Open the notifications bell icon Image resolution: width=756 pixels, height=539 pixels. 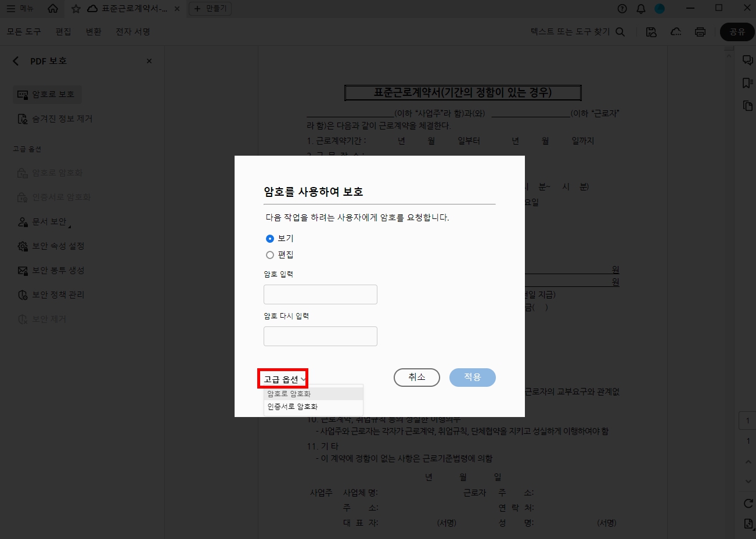[x=641, y=9]
